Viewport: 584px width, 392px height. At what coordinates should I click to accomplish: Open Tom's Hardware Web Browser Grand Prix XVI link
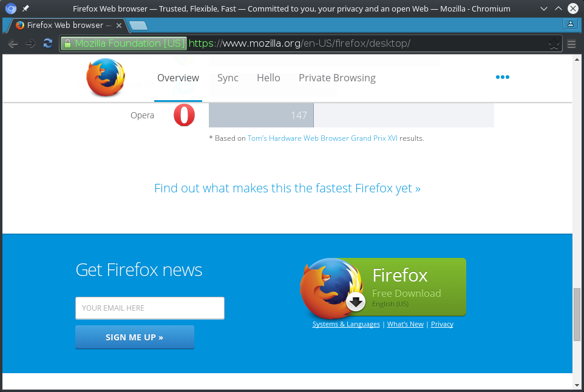tap(322, 138)
